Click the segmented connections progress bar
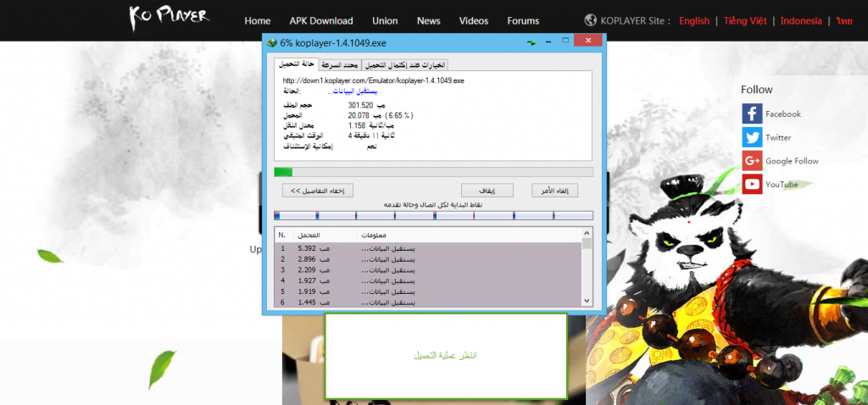Screen dimensions: 868x405 [433, 215]
